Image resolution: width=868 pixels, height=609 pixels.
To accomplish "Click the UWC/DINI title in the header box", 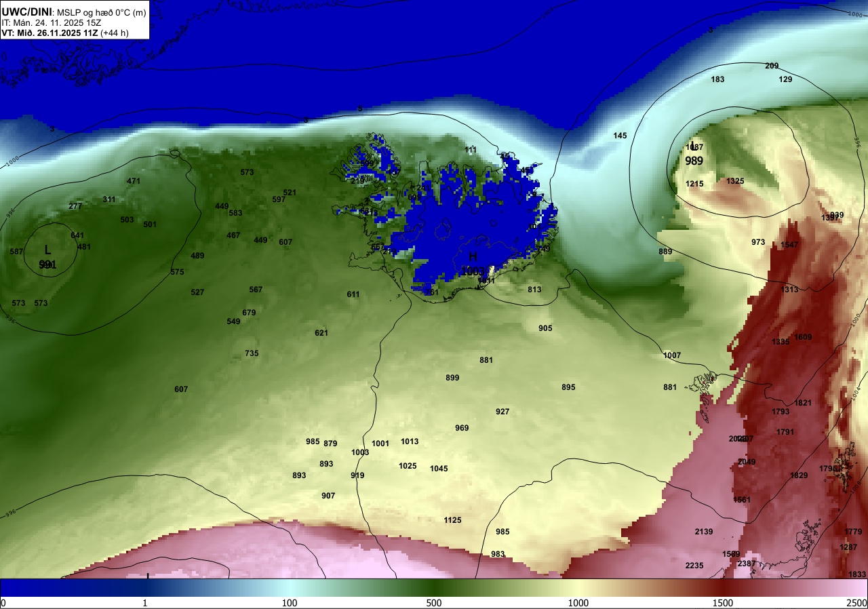I will point(26,12).
